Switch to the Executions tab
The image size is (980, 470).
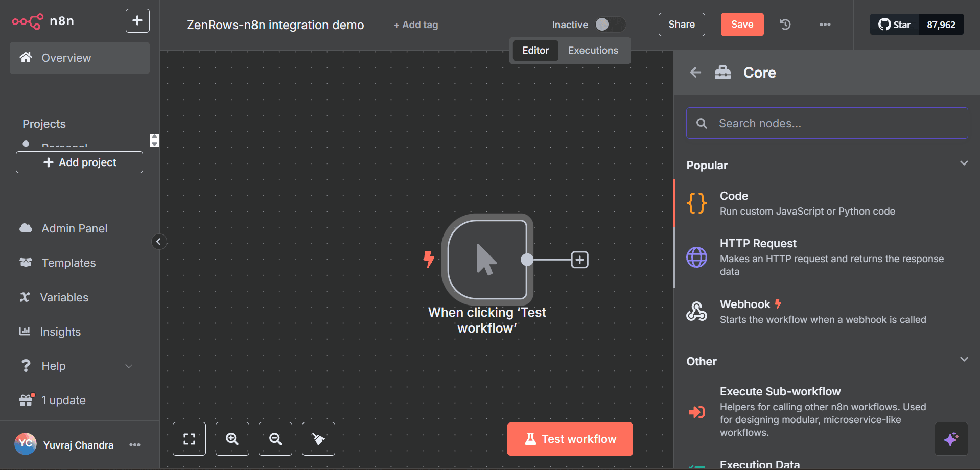[593, 51]
